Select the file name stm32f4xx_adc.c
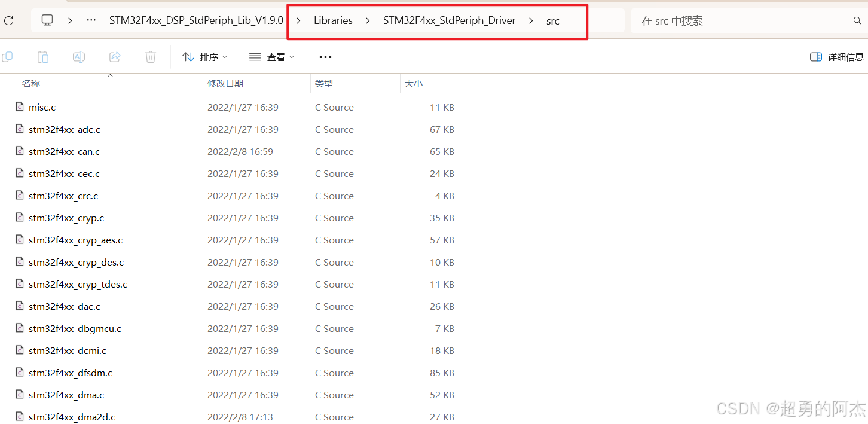 65,130
